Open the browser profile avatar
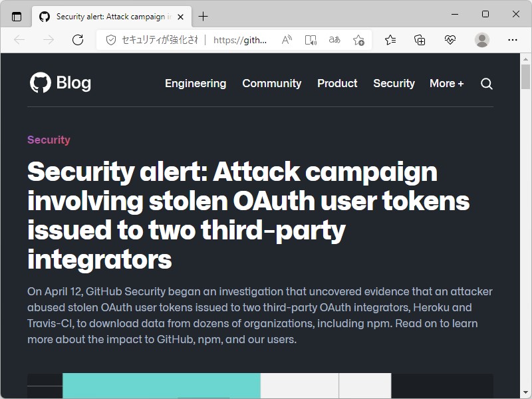Viewport: 532px width, 399px height. coord(481,40)
